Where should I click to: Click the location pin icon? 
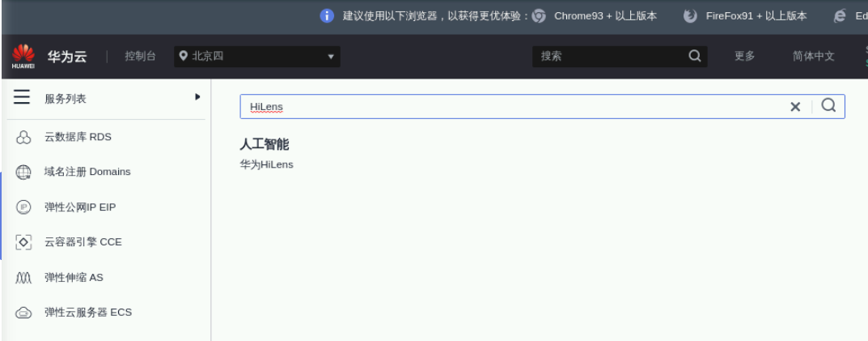(x=184, y=56)
